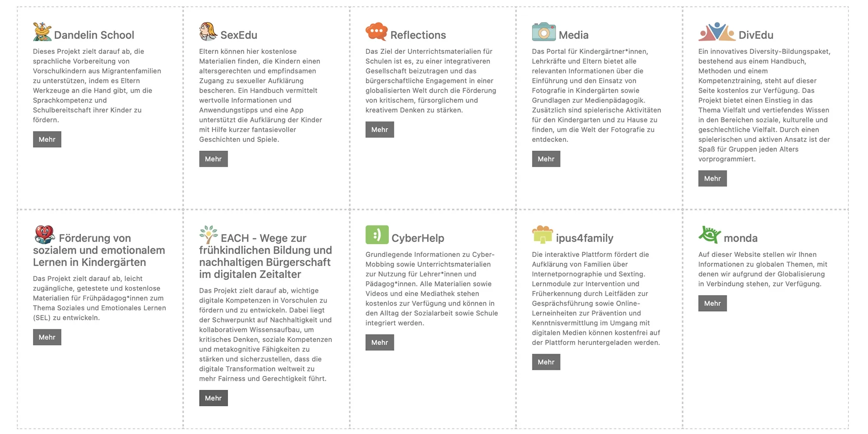Open Mehr button under Dandelin School
The height and width of the screenshot is (434, 868).
47,139
